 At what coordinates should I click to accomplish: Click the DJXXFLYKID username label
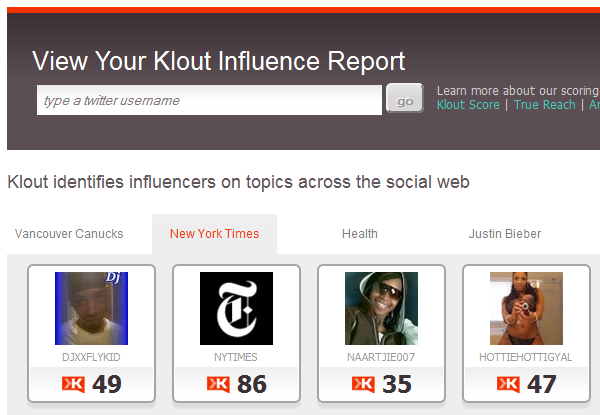pos(91,355)
